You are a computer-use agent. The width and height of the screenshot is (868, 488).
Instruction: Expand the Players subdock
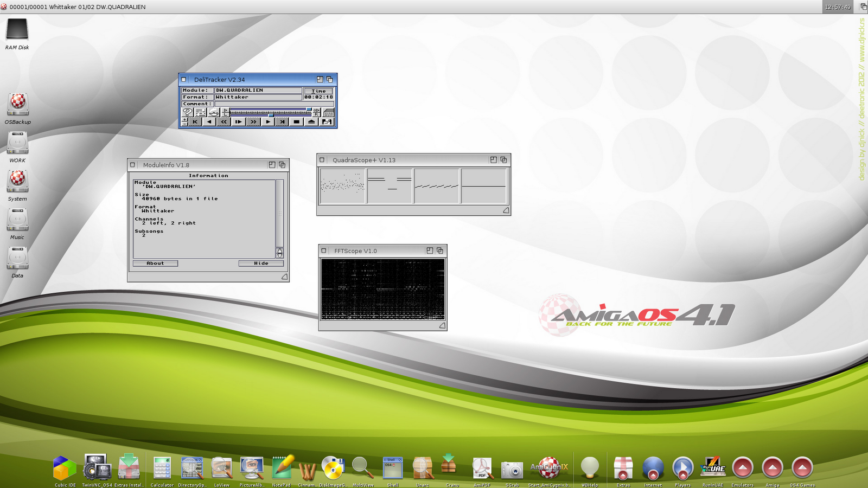(x=683, y=467)
